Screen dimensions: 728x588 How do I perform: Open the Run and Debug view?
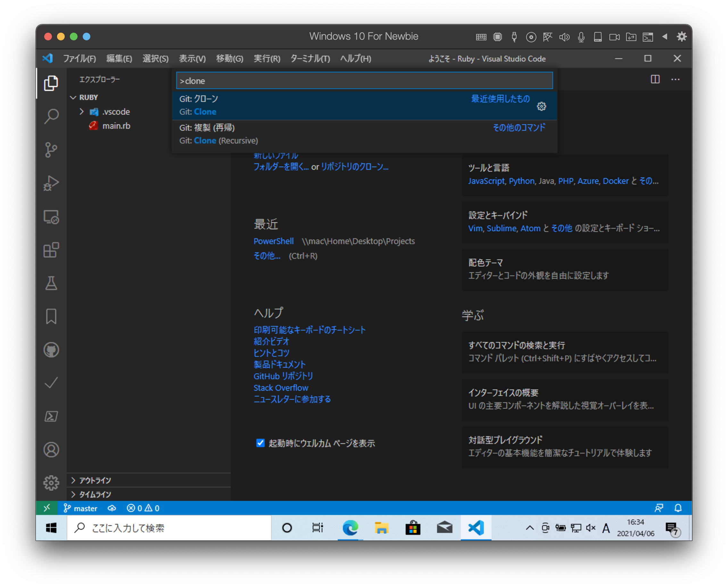(x=52, y=183)
